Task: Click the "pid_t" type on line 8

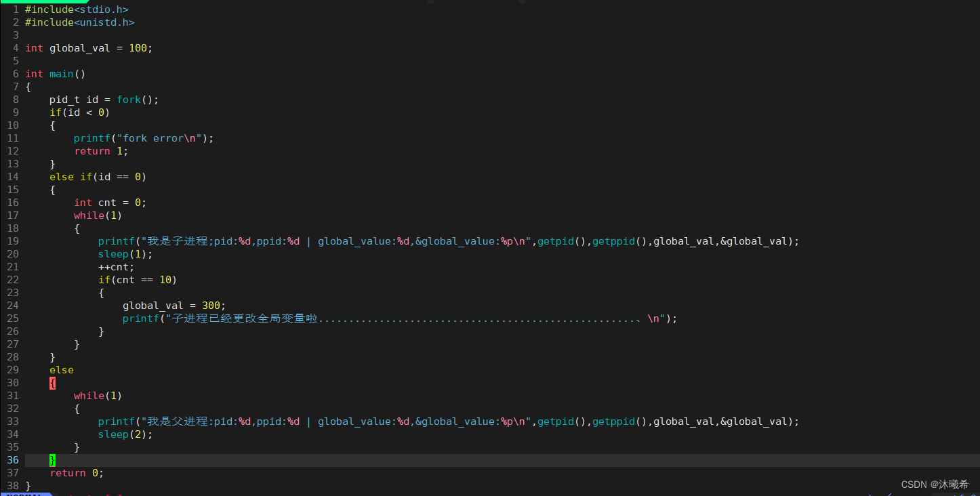Action: click(x=64, y=100)
